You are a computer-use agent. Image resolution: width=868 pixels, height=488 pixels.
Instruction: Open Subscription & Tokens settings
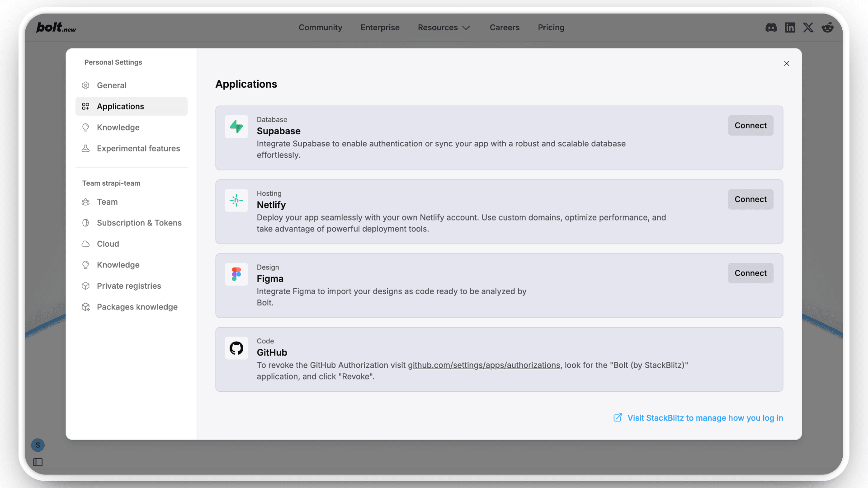tap(131, 223)
